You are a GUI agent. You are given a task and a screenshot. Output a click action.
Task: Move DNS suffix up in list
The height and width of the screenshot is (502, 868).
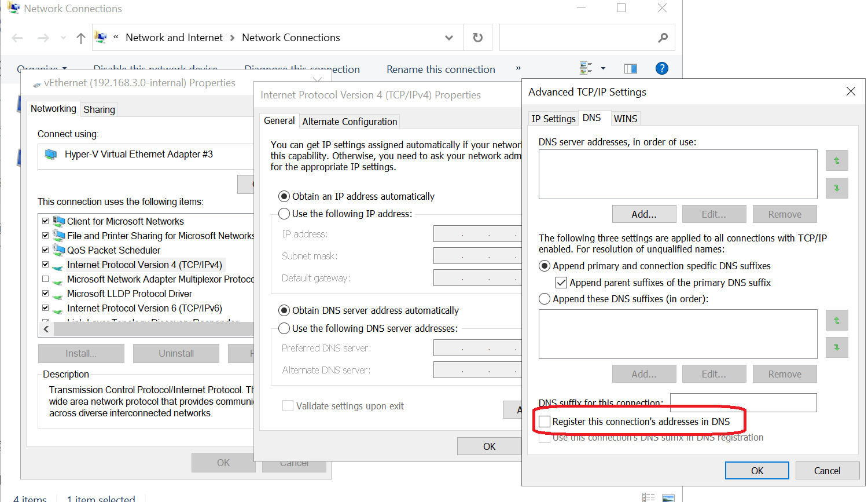[837, 320]
